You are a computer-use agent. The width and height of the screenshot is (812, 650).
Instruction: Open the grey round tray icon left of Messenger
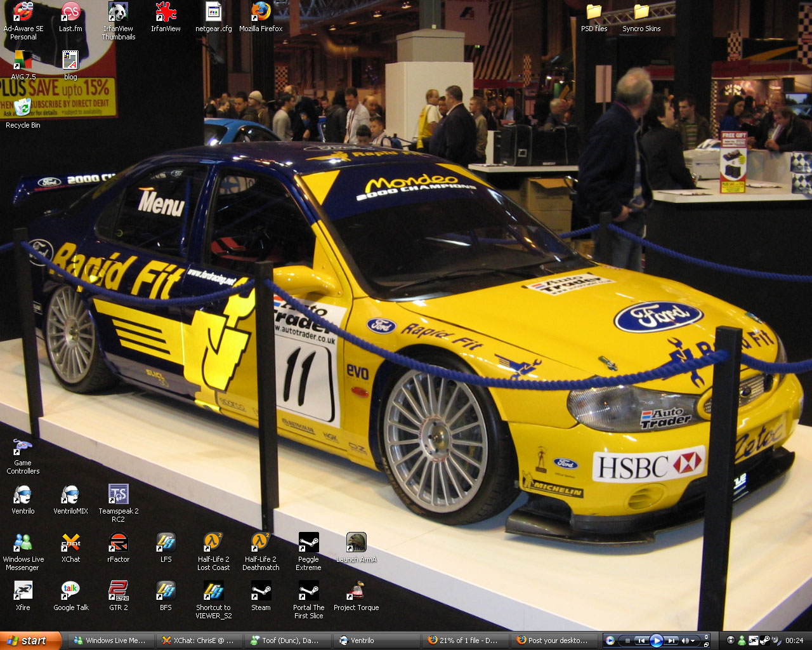731,640
